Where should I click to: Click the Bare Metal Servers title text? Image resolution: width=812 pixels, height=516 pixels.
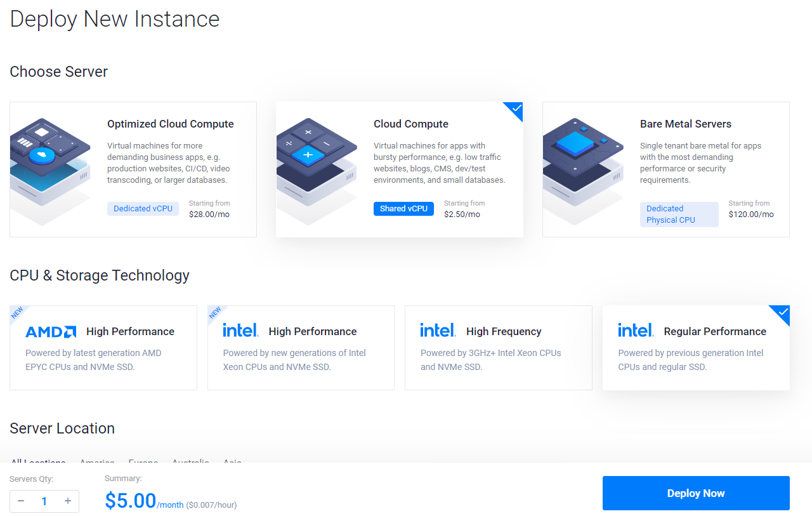pyautogui.click(x=686, y=124)
